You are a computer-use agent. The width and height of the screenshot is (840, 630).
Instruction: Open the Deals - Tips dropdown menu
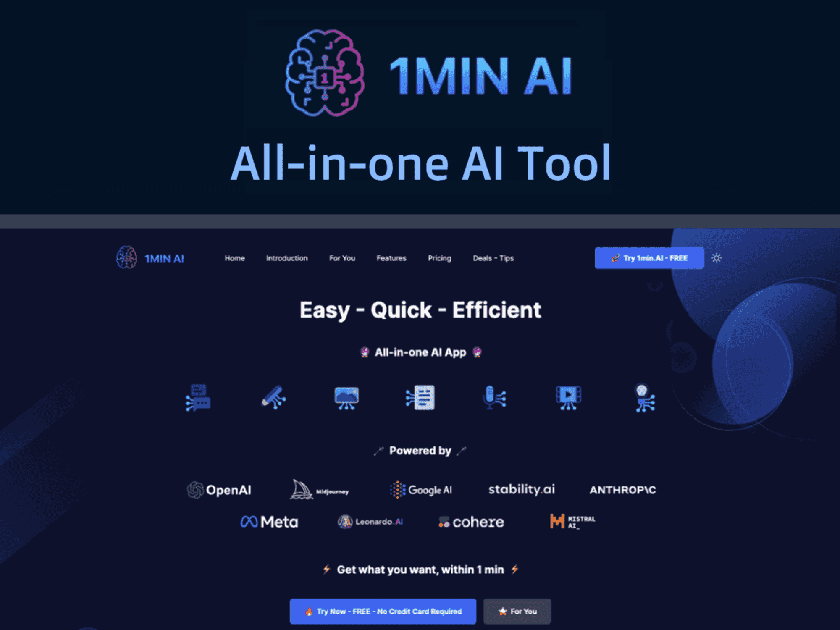493,257
